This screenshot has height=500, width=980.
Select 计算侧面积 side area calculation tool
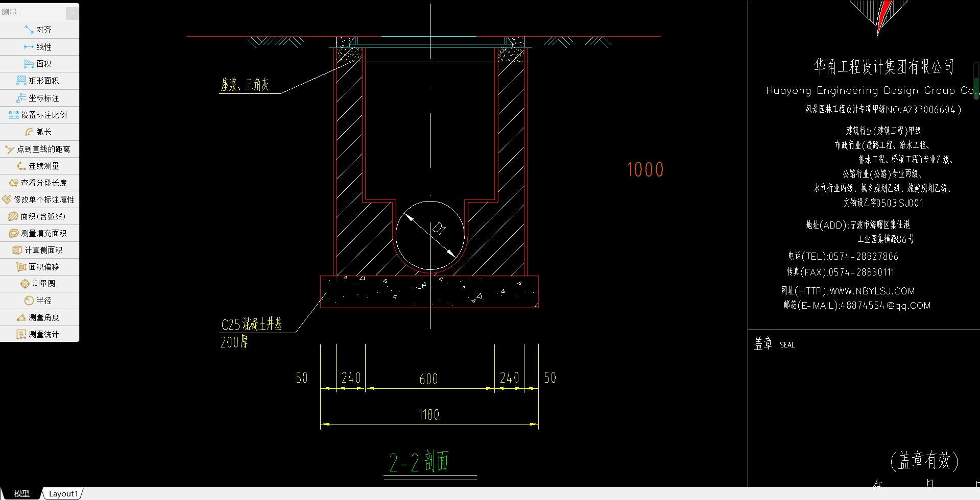39,250
